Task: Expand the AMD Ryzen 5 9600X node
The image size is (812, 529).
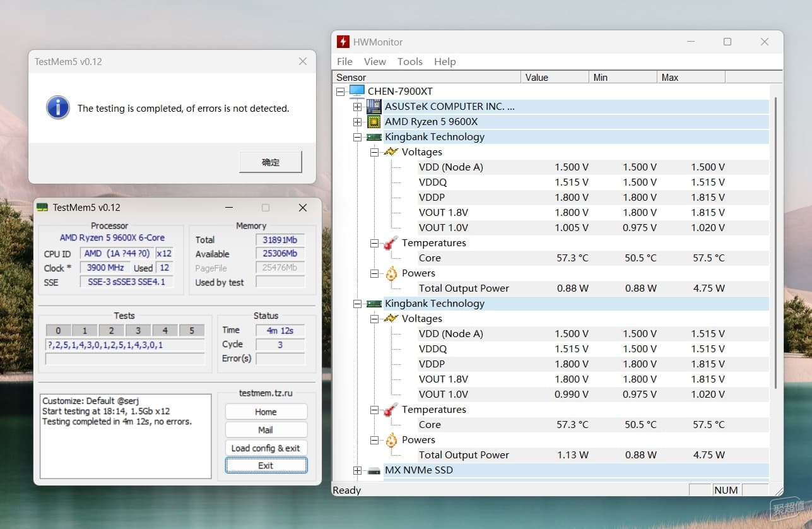Action: pyautogui.click(x=358, y=122)
